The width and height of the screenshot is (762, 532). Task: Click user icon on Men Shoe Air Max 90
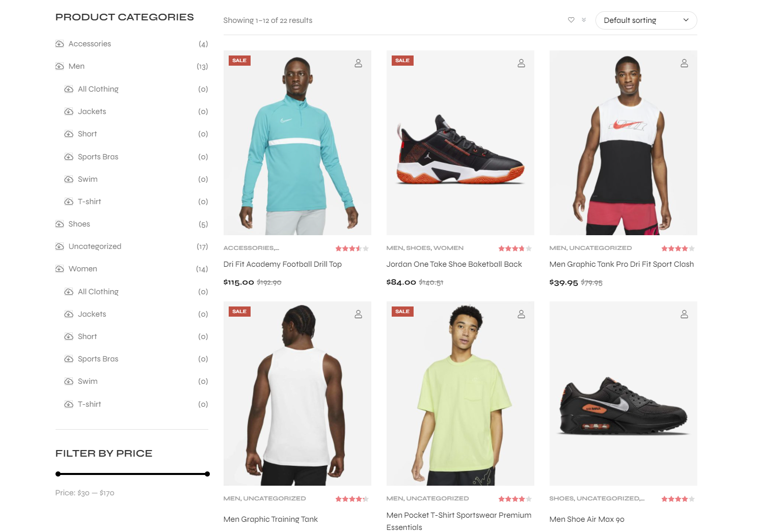684,314
